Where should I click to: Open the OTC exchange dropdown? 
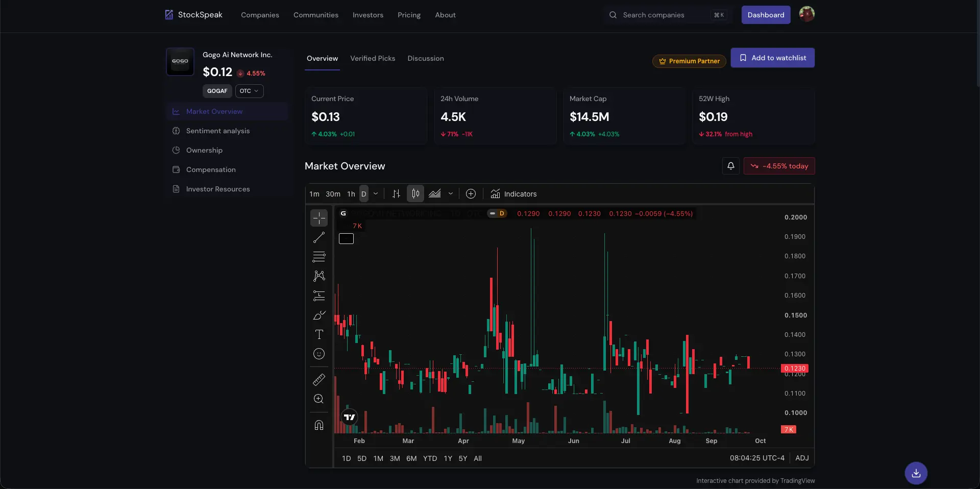pyautogui.click(x=250, y=91)
